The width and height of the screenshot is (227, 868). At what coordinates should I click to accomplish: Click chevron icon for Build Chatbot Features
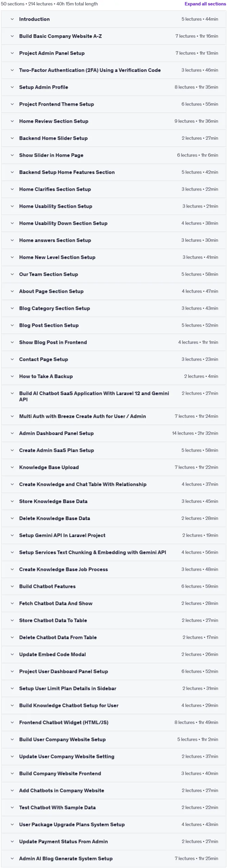click(12, 586)
